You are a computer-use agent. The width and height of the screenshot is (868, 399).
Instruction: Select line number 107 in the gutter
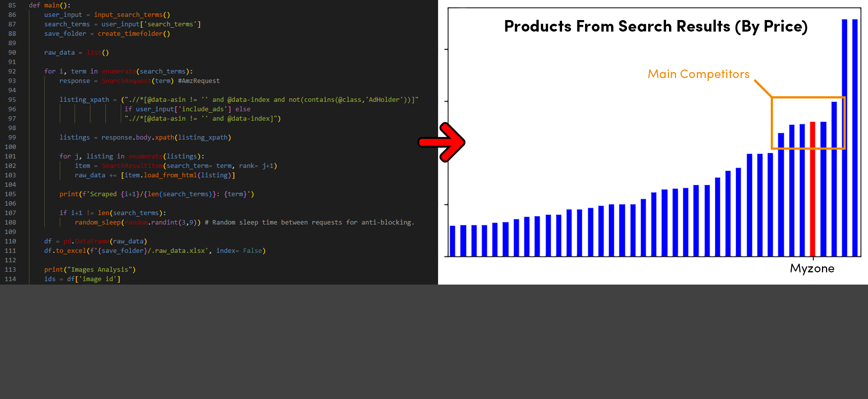click(10, 213)
